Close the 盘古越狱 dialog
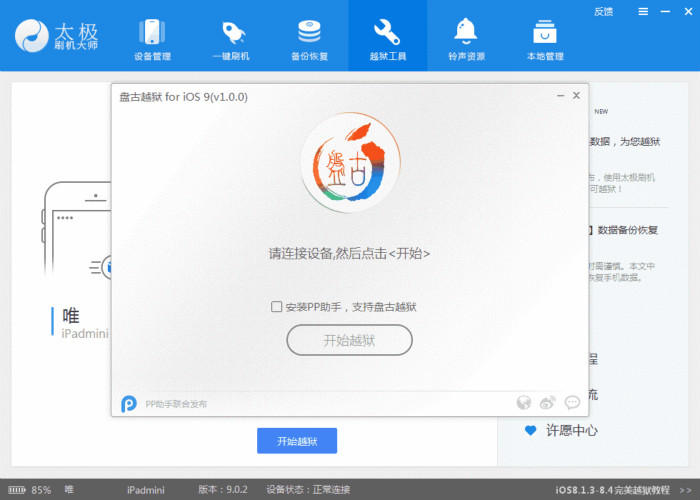The image size is (700, 500). (576, 96)
